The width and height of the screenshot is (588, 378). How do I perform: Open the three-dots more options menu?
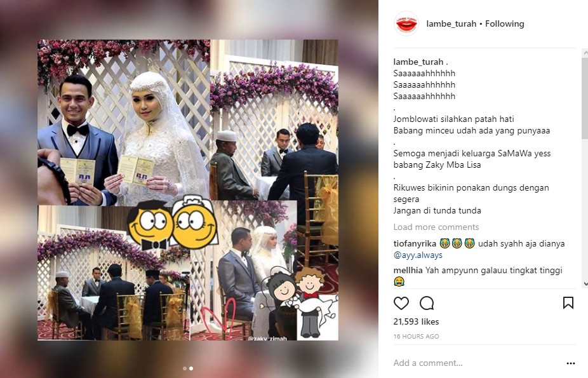(x=571, y=363)
